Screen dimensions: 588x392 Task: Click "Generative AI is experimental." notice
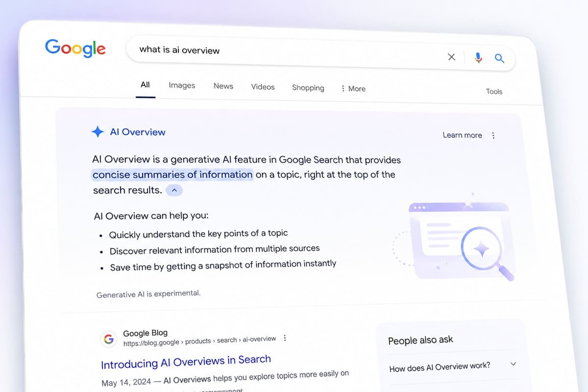point(148,294)
